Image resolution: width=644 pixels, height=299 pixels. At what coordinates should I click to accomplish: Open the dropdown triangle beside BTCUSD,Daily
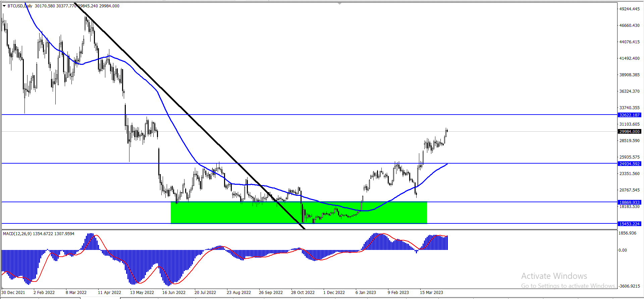pyautogui.click(x=4, y=6)
